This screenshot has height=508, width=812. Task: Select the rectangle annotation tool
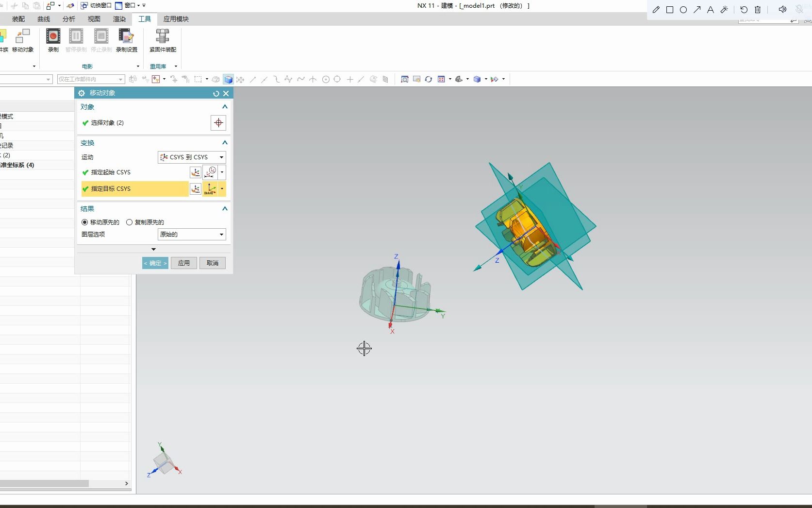click(670, 10)
